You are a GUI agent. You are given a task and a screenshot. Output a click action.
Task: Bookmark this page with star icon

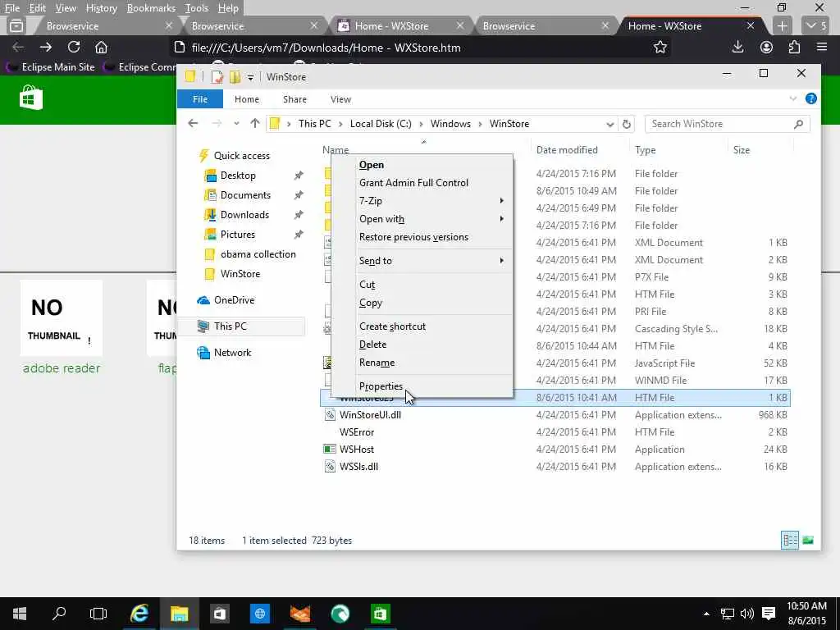[x=660, y=47]
